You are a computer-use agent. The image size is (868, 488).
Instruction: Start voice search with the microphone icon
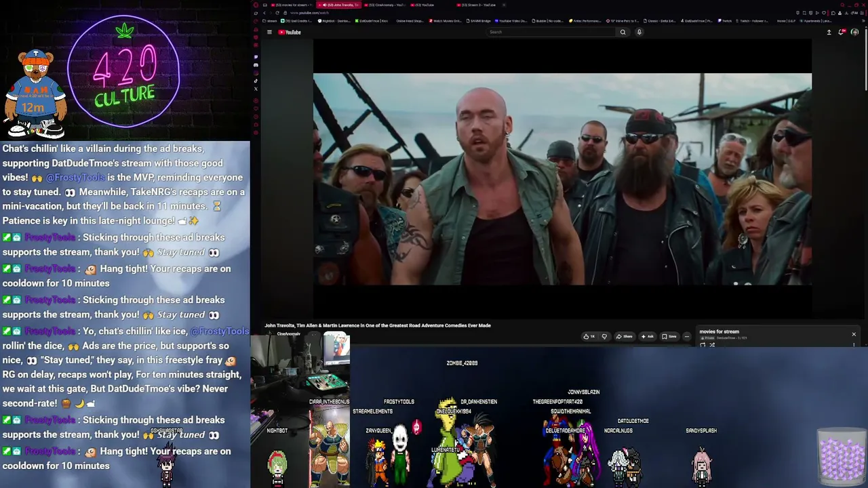[x=639, y=32]
